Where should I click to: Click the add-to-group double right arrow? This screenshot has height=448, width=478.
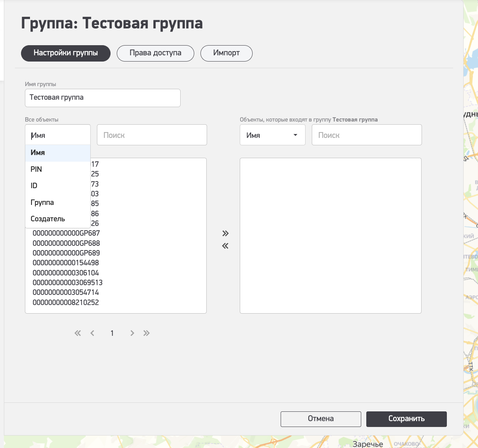point(225,233)
